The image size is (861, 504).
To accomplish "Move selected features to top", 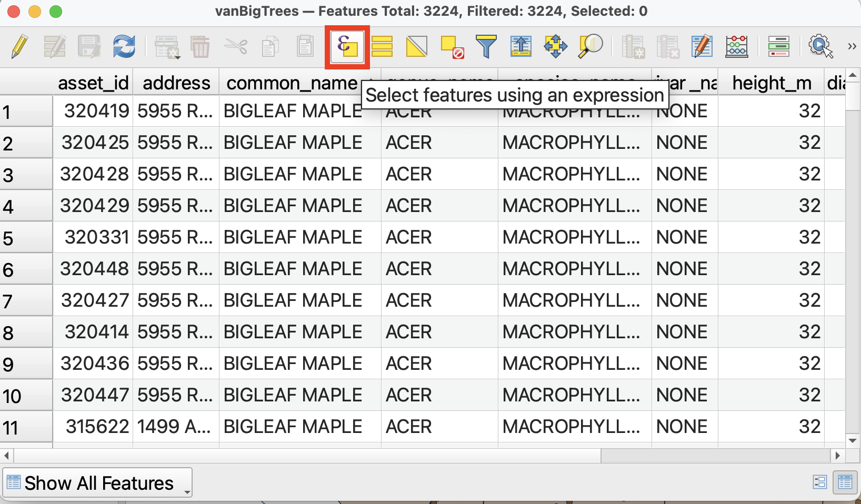I will tap(520, 46).
